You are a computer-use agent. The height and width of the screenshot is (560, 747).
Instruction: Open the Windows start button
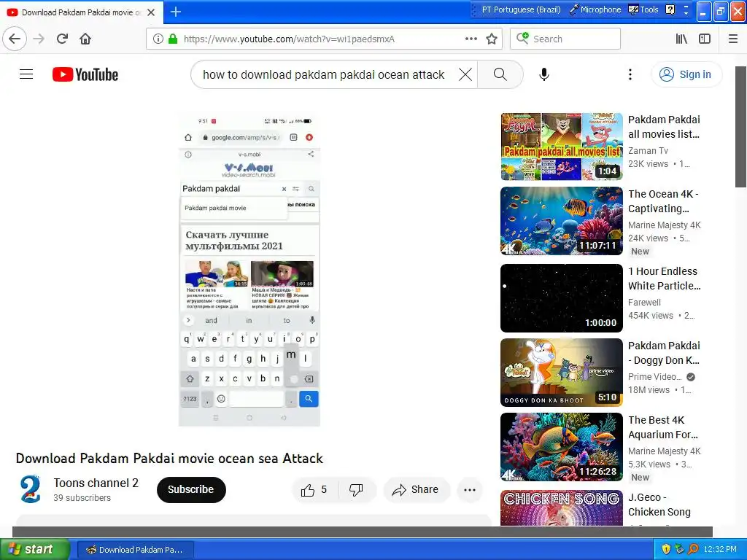click(34, 549)
